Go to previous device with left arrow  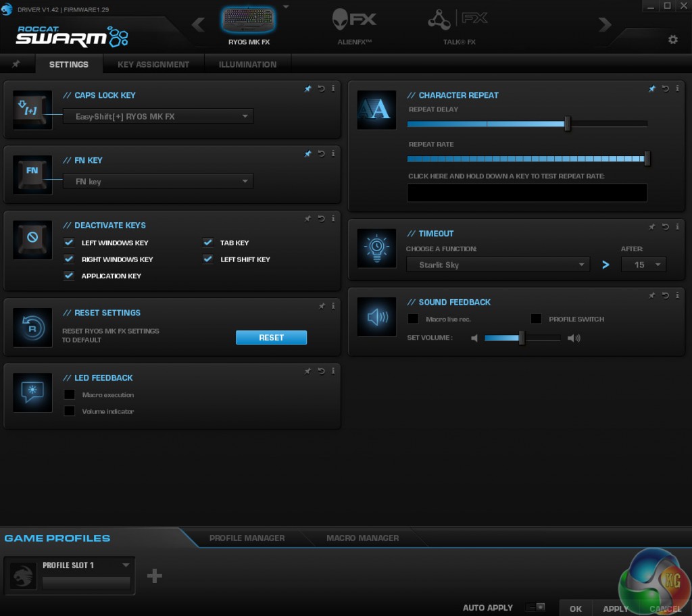(198, 24)
